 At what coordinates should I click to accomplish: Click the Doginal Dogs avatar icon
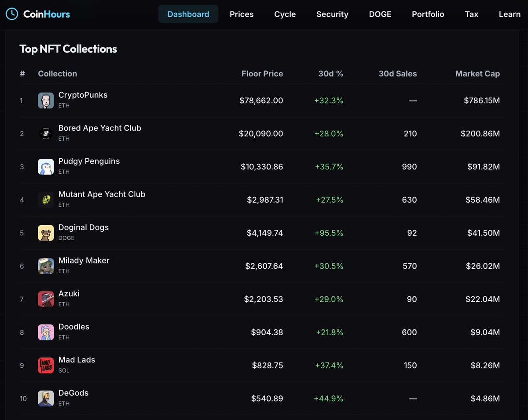pos(46,233)
